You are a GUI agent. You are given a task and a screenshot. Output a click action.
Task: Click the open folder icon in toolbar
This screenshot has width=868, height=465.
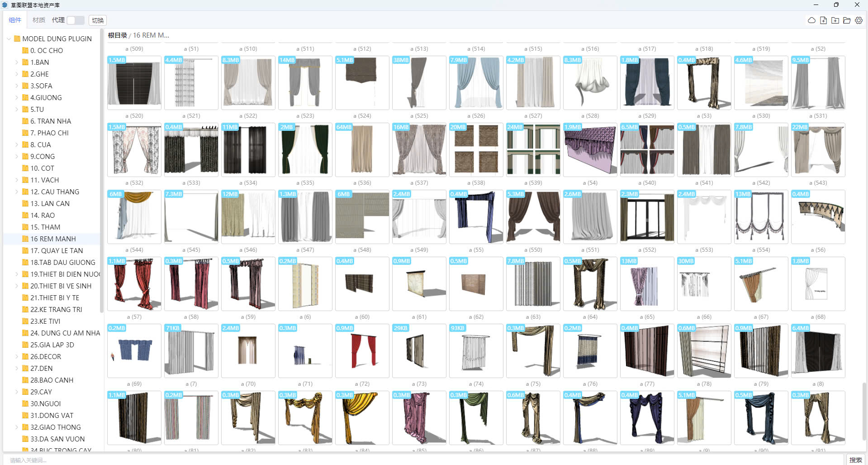[x=847, y=20]
